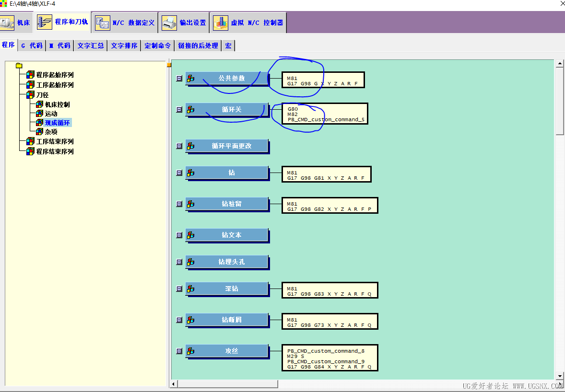Collapse the 循环平面更改 event
Screen dimensions: 565x392
[179, 146]
